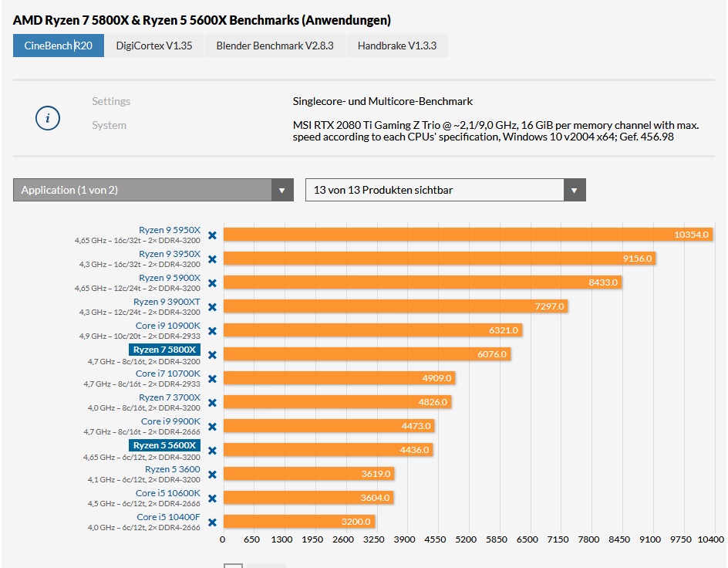The width and height of the screenshot is (728, 568).
Task: Click the Core i5 10400F bar showing 3200.0
Action: pyautogui.click(x=299, y=522)
